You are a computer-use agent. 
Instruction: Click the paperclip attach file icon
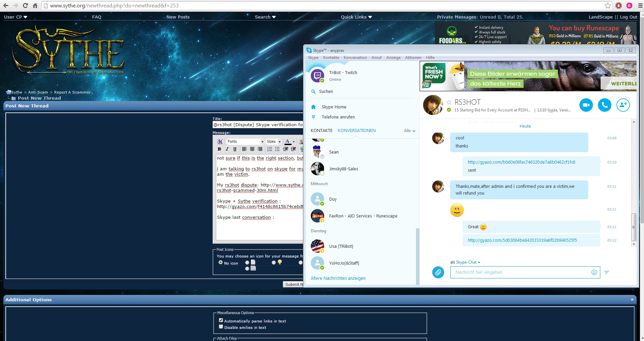pyautogui.click(x=438, y=272)
